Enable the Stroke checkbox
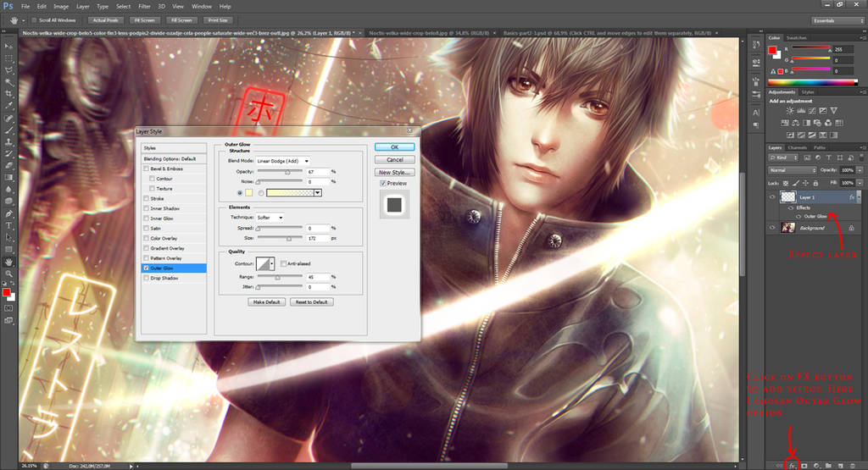 coord(146,198)
